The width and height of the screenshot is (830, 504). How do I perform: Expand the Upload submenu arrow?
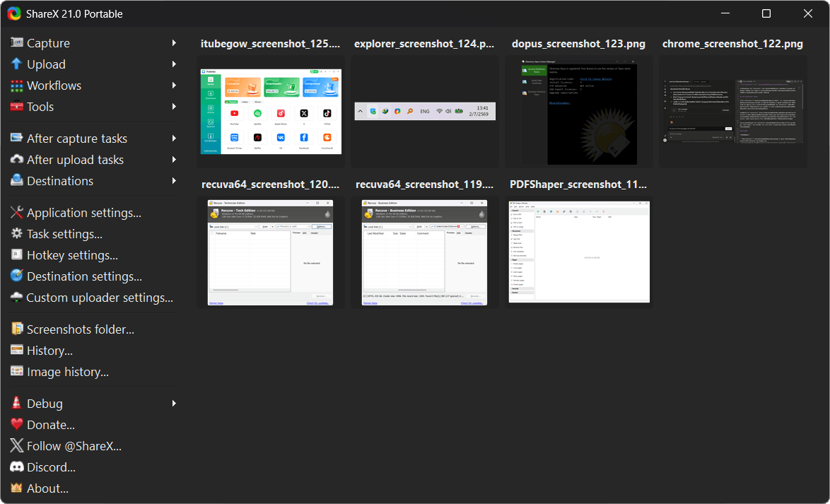[x=174, y=64]
